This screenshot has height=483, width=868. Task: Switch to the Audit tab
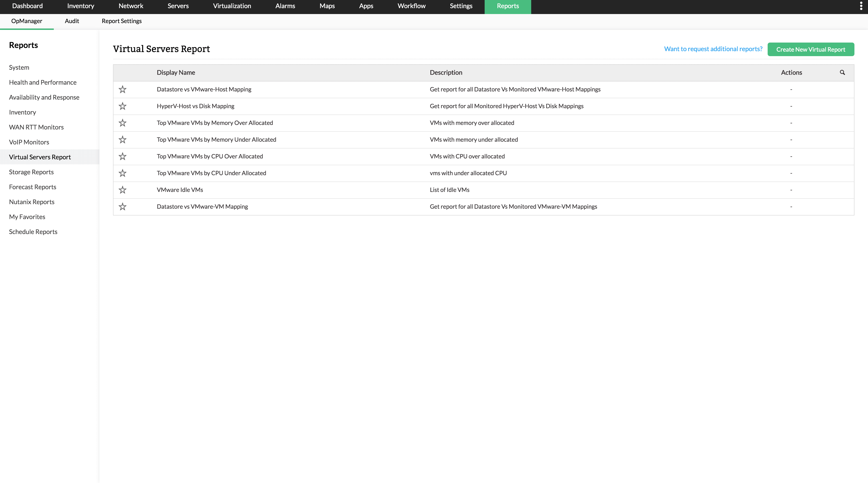(x=72, y=21)
